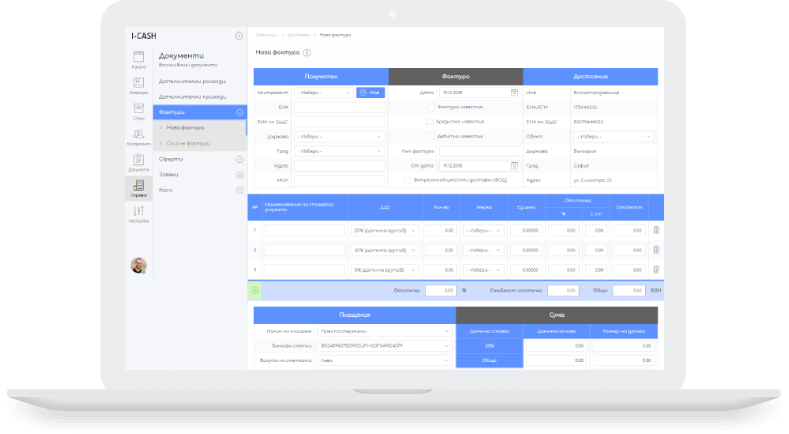
Task: Click the green plus to add a row
Action: click(x=255, y=291)
